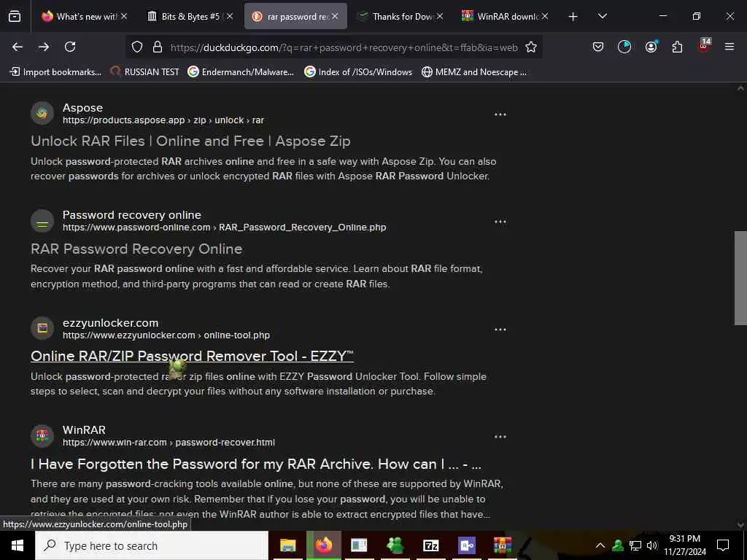
Task: Open Extensions puzzle icon
Action: click(x=677, y=47)
